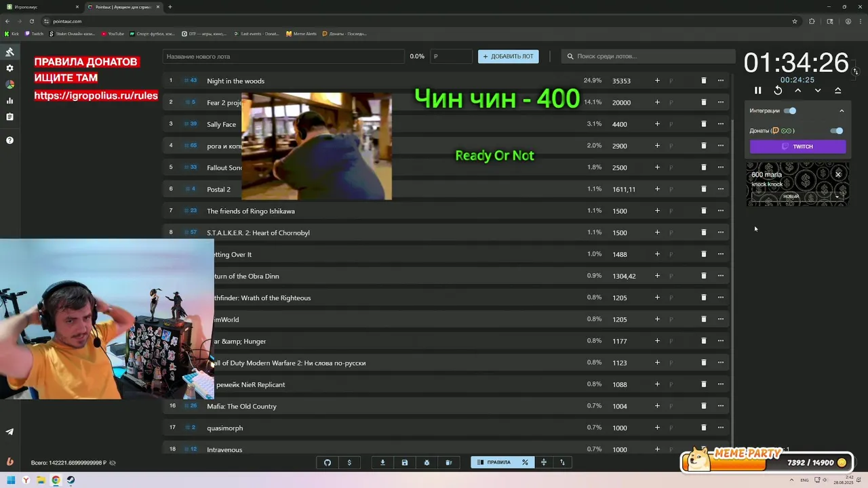
Task: Open help question mark in sidebar
Action: (9, 140)
